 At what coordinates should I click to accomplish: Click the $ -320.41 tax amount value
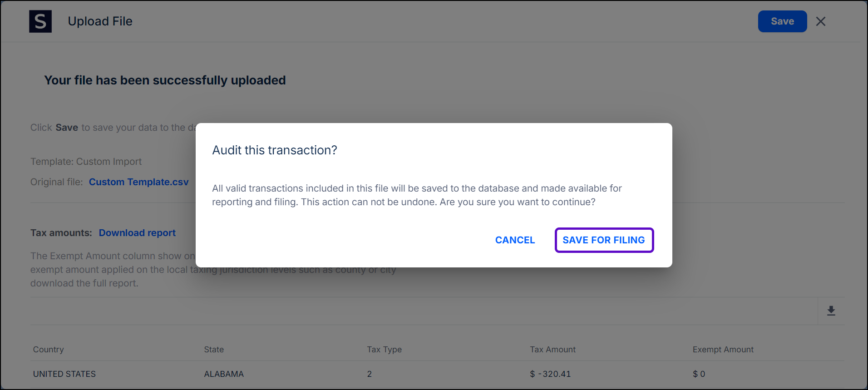click(x=550, y=374)
